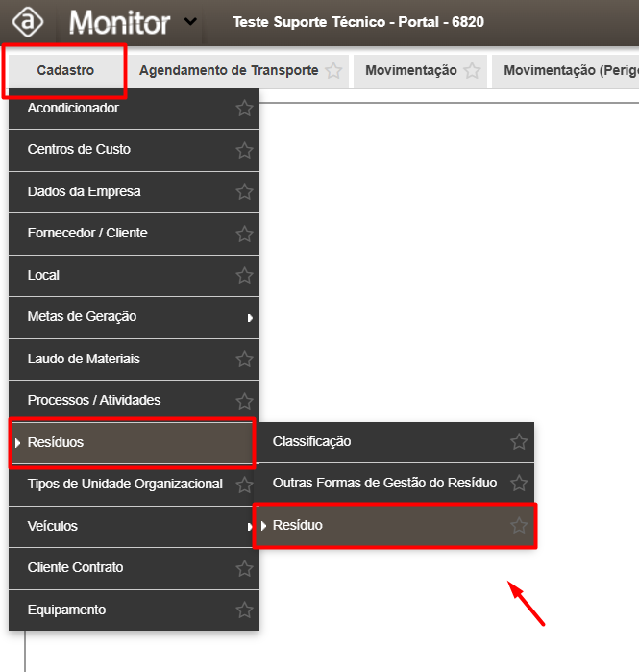Screen dimensions: 639x672
Task: Toggle favorite star on Movimentação tab
Action: click(472, 71)
